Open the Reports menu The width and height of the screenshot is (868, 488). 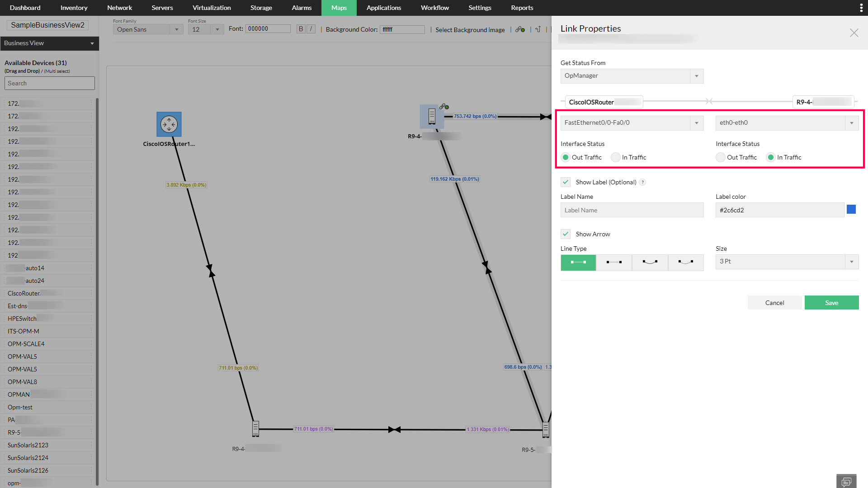pos(522,8)
